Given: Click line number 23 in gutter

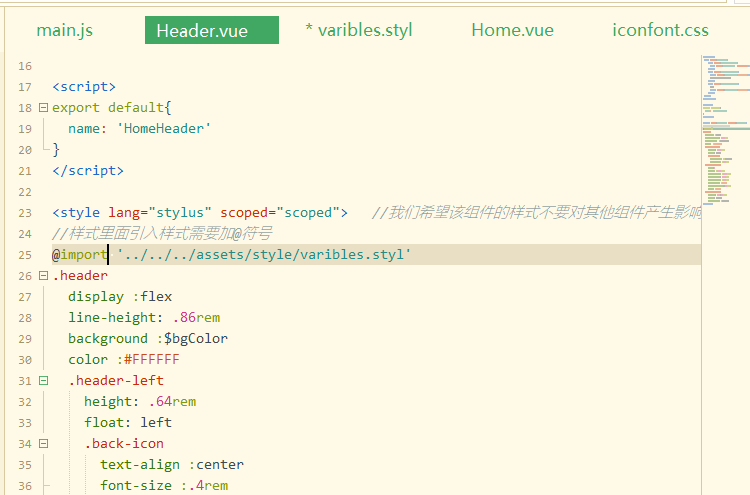Looking at the screenshot, I should point(25,213).
